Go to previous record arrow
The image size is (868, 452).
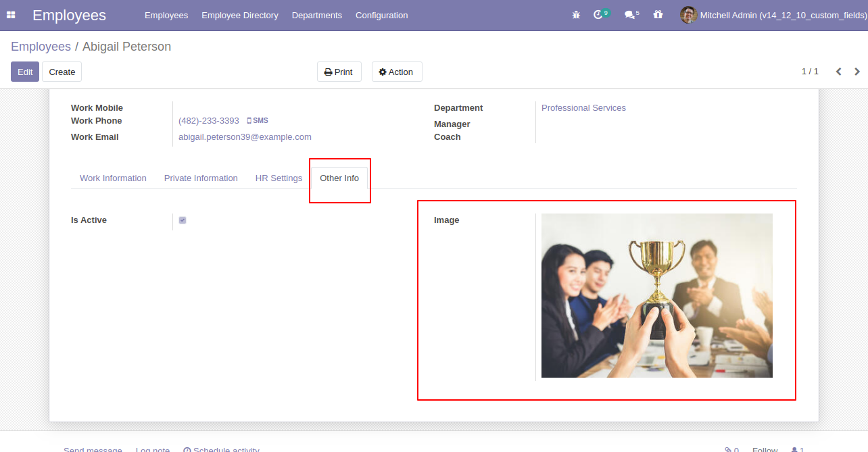click(x=838, y=72)
